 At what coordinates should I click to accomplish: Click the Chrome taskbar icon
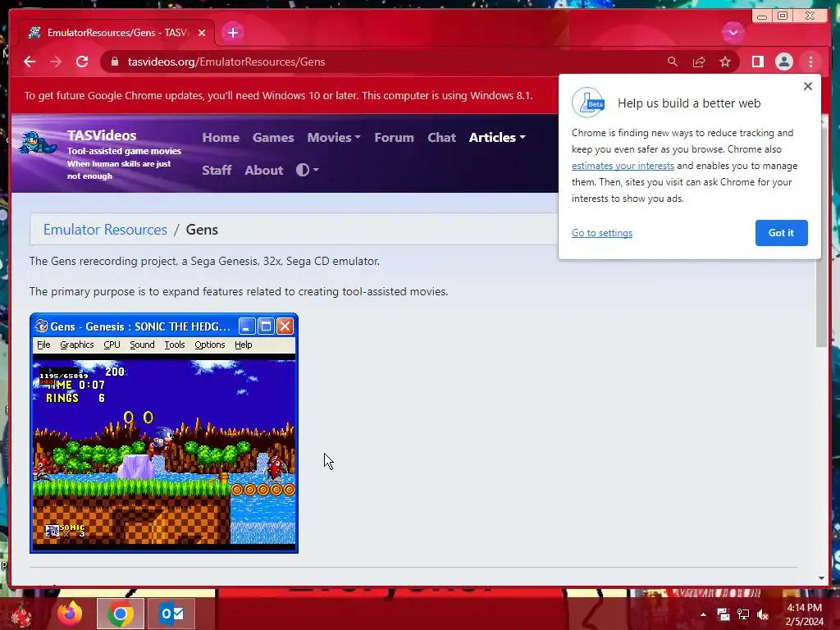(120, 614)
